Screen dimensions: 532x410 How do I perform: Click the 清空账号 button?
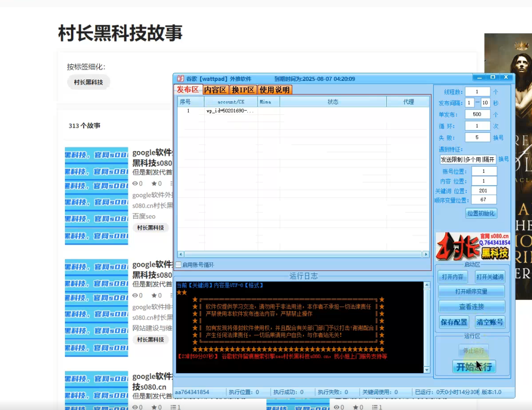(x=489, y=321)
